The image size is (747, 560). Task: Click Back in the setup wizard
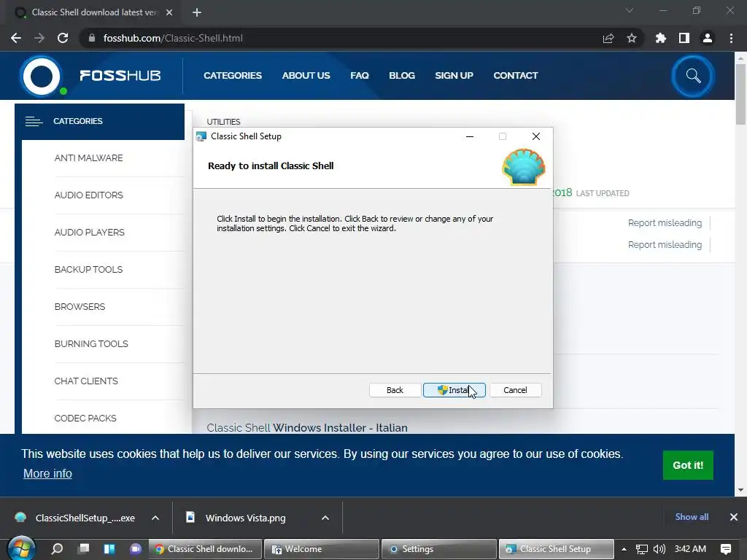[395, 390]
